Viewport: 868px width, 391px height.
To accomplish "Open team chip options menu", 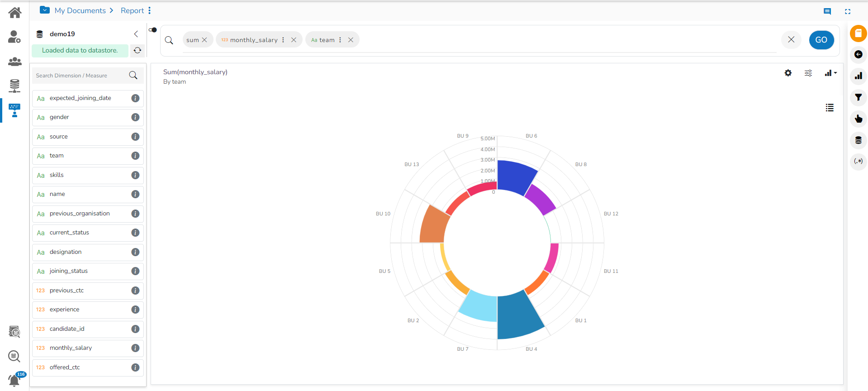I will click(340, 40).
